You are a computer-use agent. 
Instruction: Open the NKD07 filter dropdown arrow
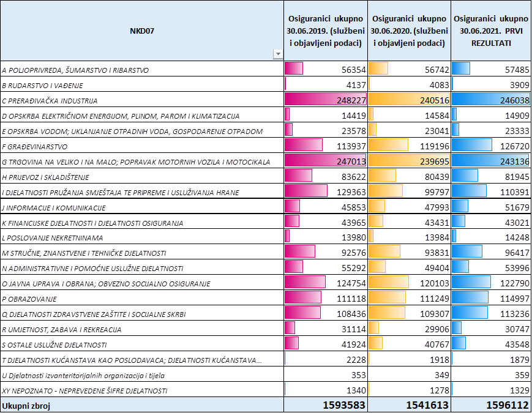tap(278, 54)
